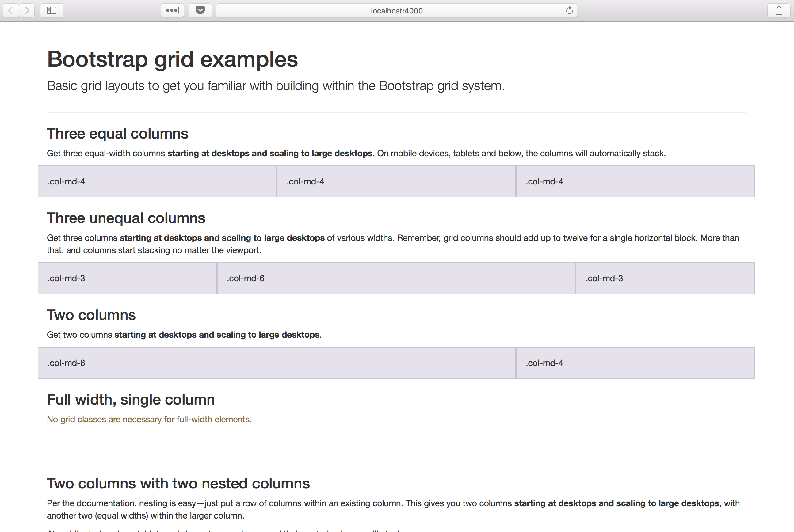Click the Three unequal columns heading
This screenshot has height=532, width=794.
pyautogui.click(x=126, y=218)
